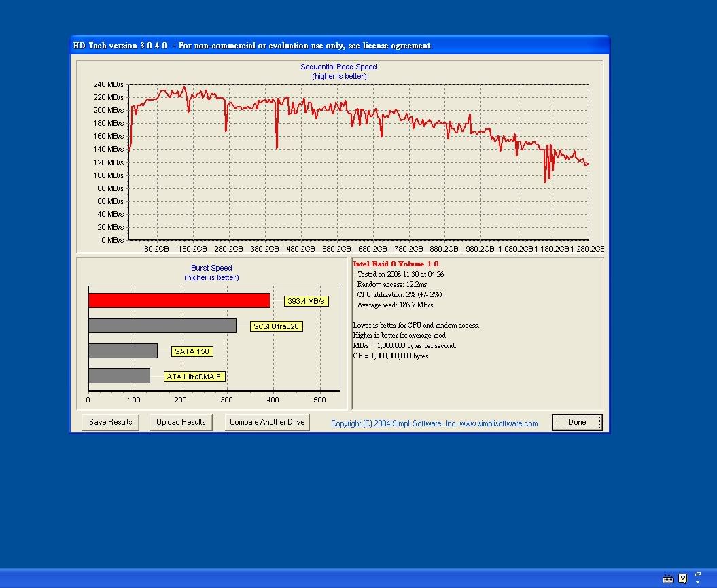
Task: Select the gray ATA UltraDMA 6 bar
Action: tap(119, 376)
